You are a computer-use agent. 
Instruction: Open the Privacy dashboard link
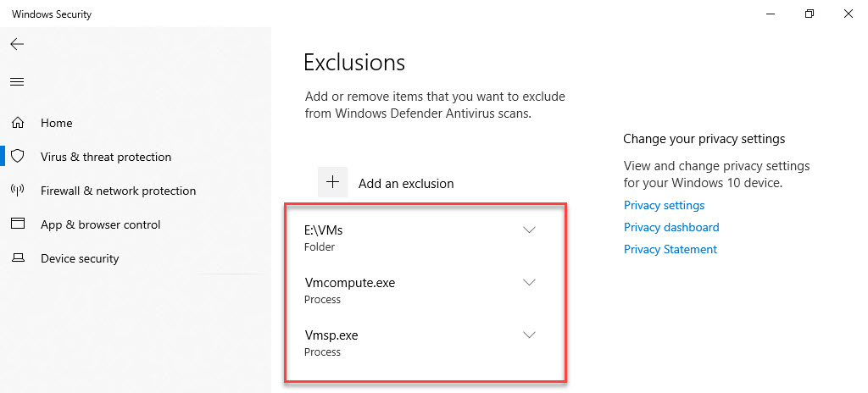tap(671, 227)
